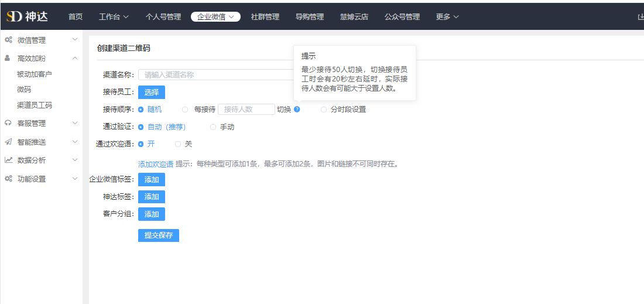Viewport: 644px width, 304px height.
Task: Open 导购管理 in the top navigation
Action: [310, 17]
